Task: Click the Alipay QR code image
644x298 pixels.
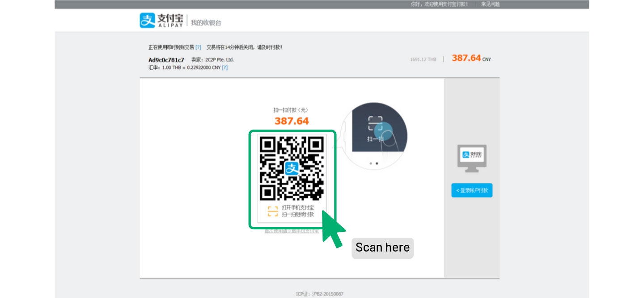Action: [292, 168]
